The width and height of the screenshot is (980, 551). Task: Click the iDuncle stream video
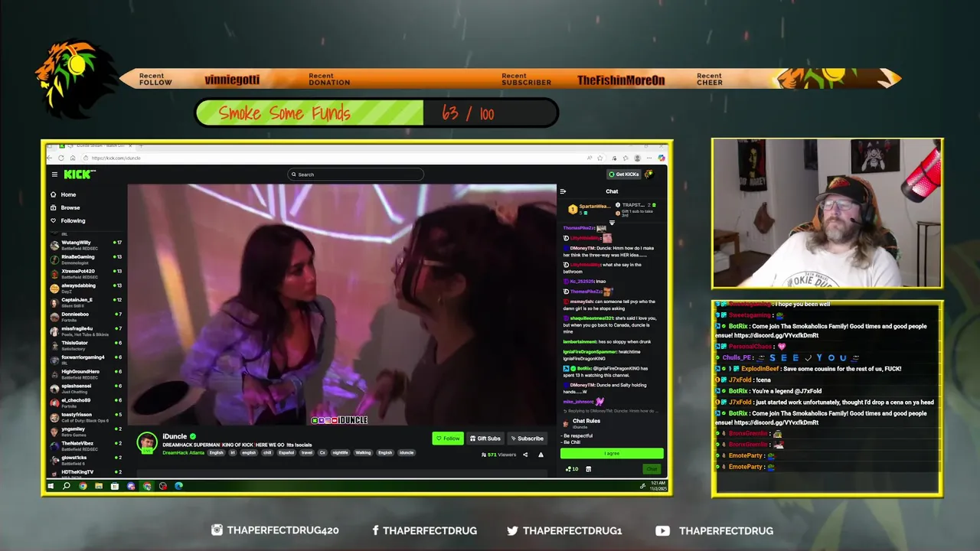(x=341, y=305)
